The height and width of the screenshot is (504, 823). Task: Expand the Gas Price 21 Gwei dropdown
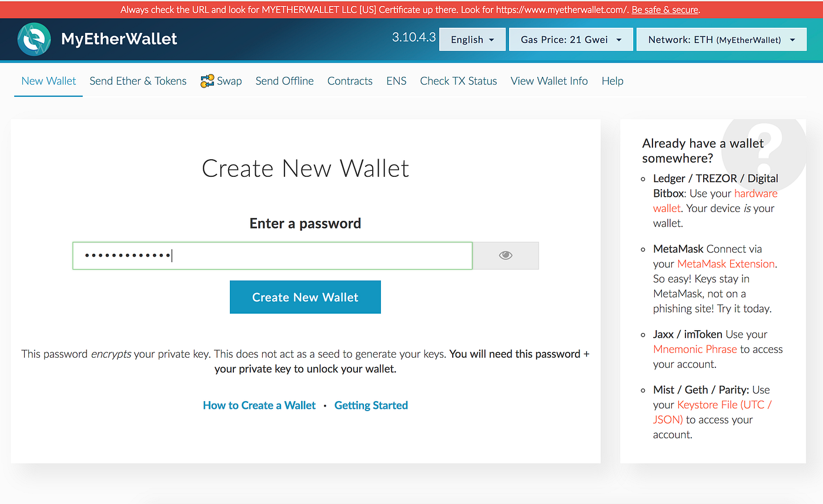click(571, 39)
